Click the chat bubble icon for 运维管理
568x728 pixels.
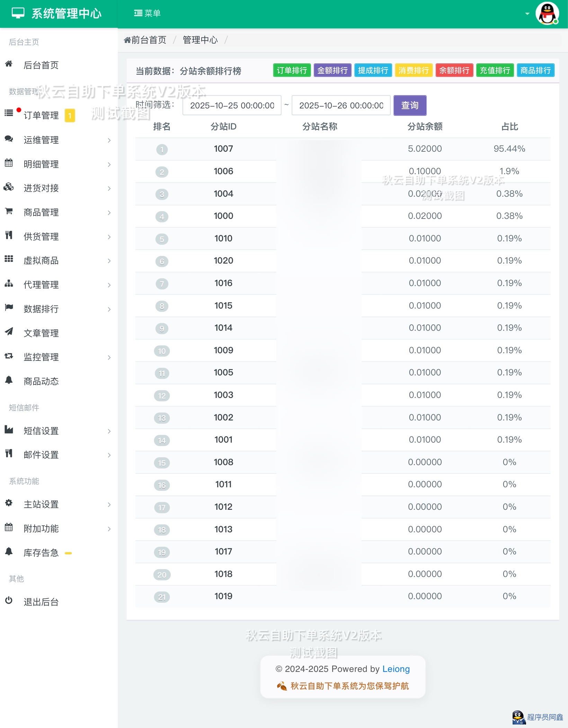9,139
